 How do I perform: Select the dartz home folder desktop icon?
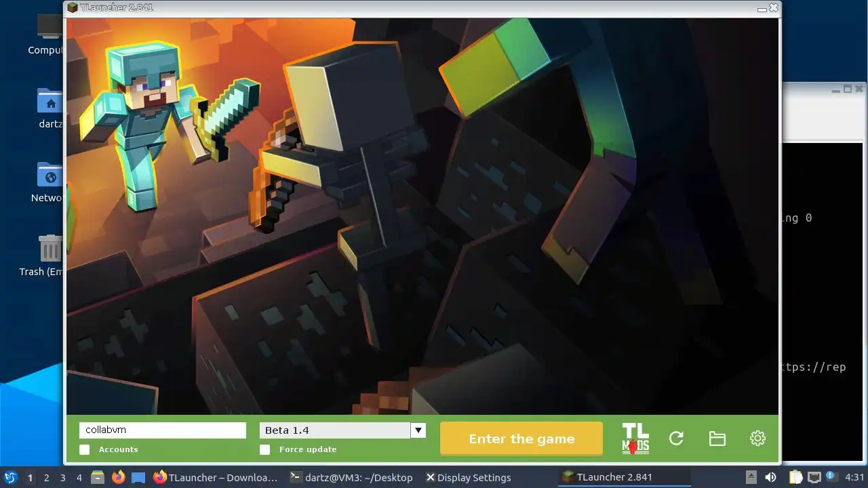tap(50, 108)
